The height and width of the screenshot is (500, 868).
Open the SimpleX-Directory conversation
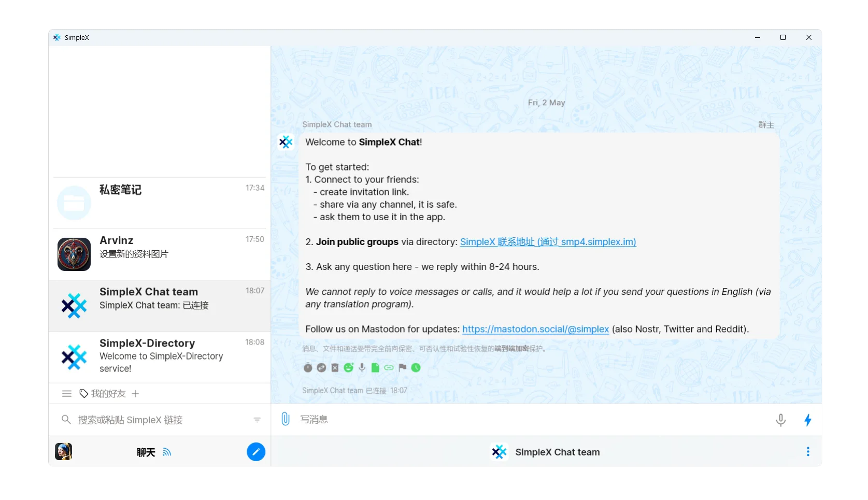point(160,357)
